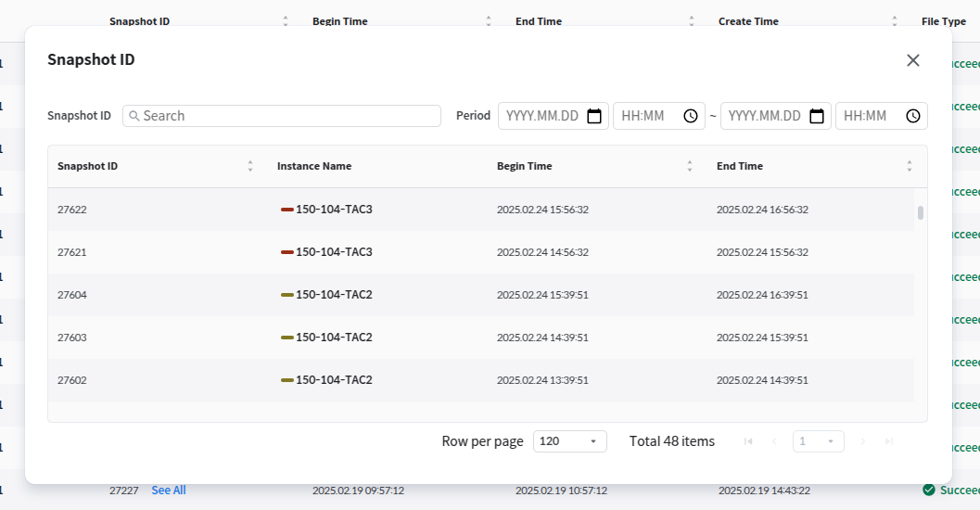The image size is (980, 510).
Task: Type in the Snapshot ID search field
Action: click(x=289, y=116)
